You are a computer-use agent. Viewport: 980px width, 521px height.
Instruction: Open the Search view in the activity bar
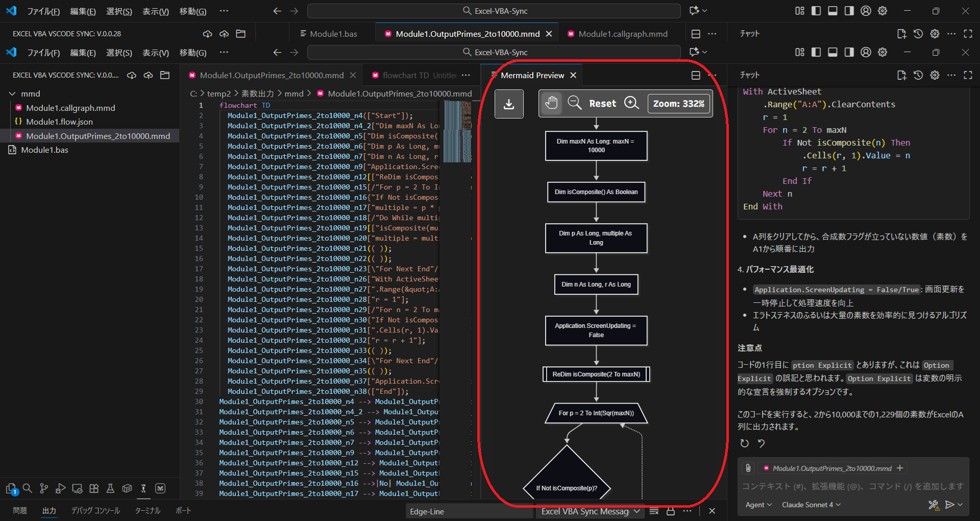(27, 488)
